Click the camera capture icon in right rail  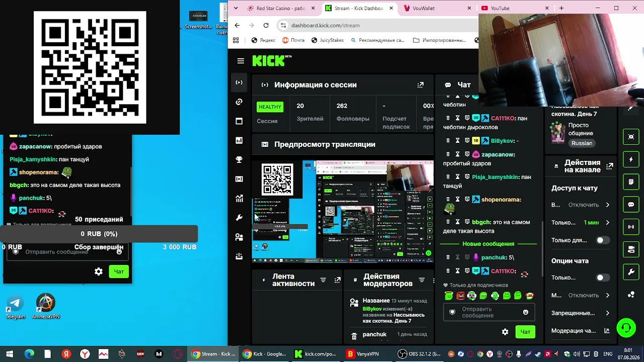(x=631, y=137)
